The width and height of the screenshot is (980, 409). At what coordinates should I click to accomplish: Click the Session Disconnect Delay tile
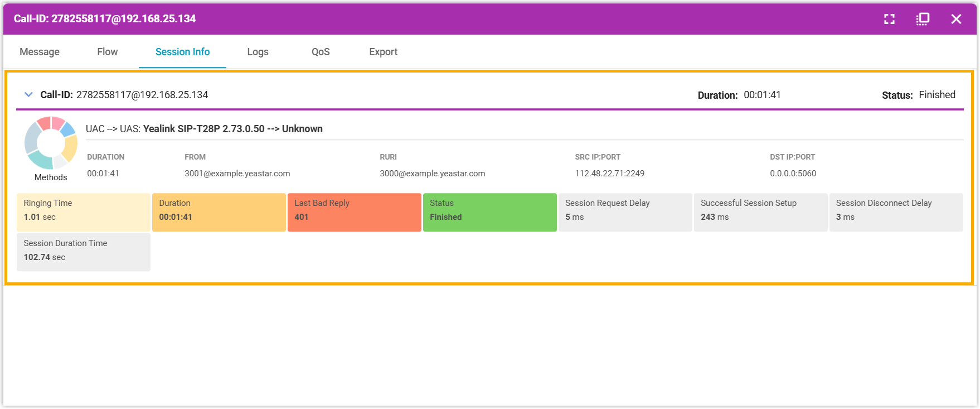click(x=896, y=212)
